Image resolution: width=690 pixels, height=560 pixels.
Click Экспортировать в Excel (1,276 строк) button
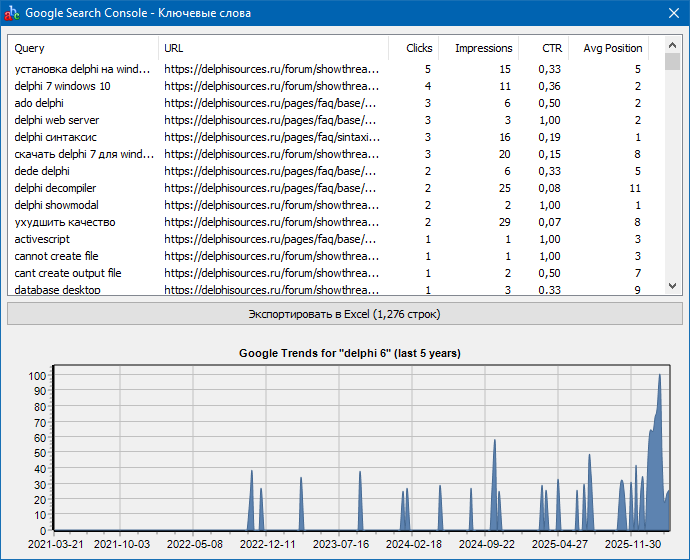pos(345,314)
